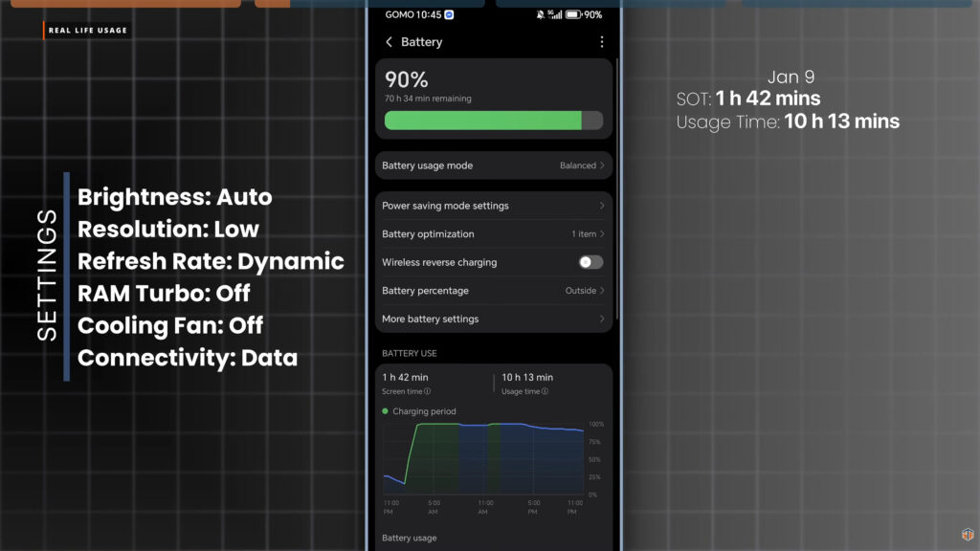Click the 90% battery level text
This screenshot has height=551, width=980.
406,79
